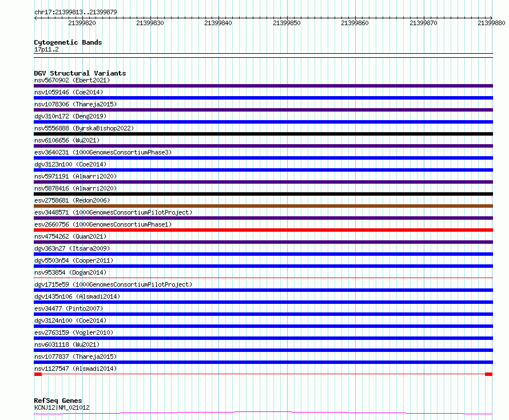Click the left arrow at ruler start
This screenshot has height=420, width=509.
pyautogui.click(x=35, y=18)
